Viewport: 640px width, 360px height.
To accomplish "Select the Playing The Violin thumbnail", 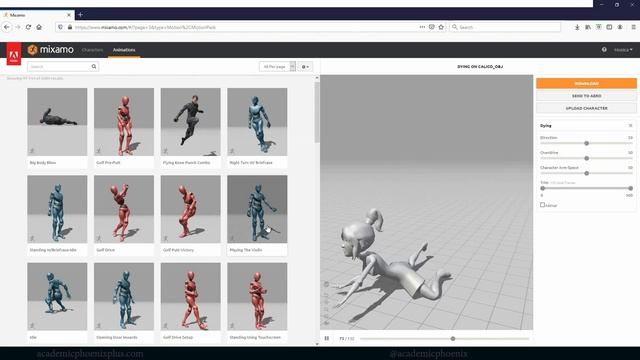I will tap(257, 209).
